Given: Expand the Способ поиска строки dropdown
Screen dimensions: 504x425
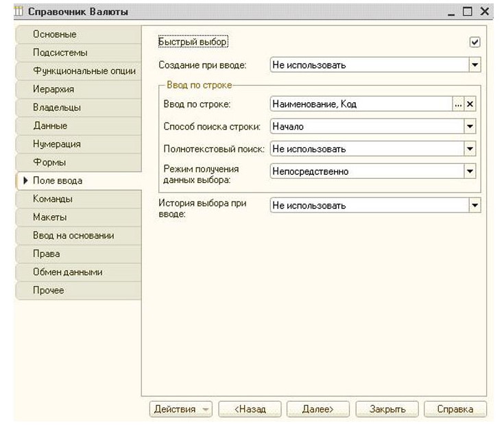Looking at the screenshot, I should click(x=470, y=127).
